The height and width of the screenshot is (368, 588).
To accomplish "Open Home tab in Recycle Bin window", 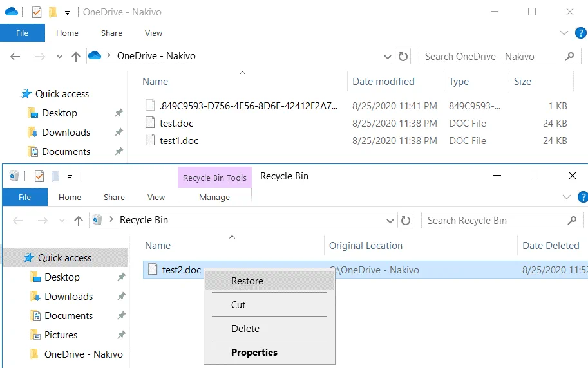I will 70,197.
